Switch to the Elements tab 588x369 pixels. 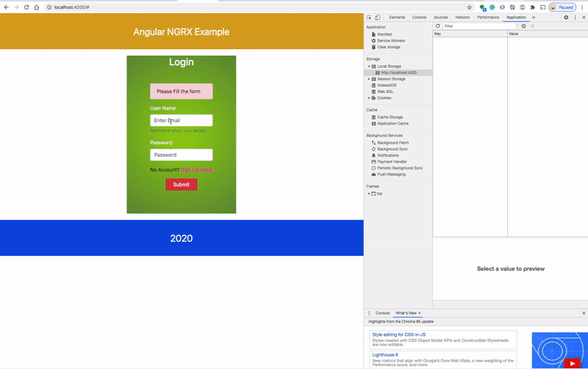[x=397, y=17]
